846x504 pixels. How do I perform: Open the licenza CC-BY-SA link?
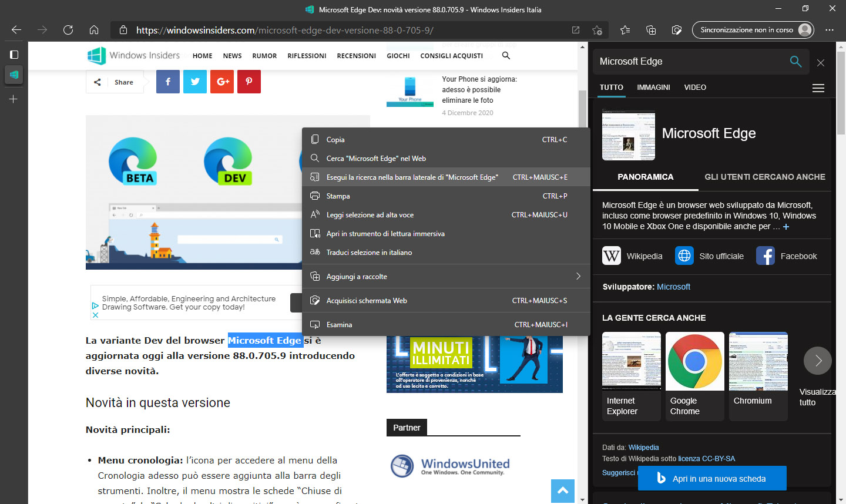706,459
